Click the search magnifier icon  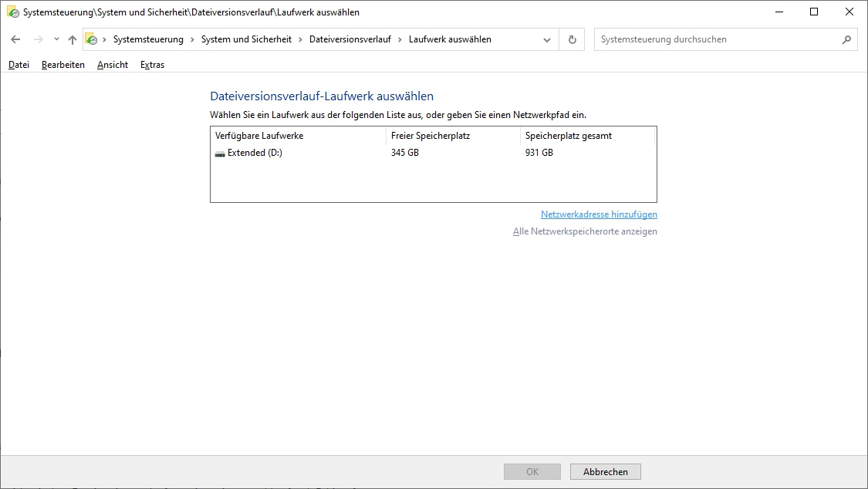tap(846, 39)
